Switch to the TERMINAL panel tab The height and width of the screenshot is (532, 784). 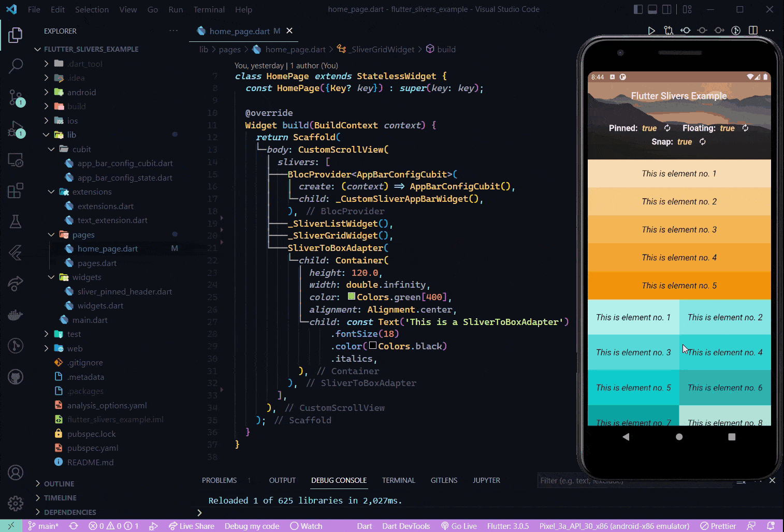(x=398, y=480)
